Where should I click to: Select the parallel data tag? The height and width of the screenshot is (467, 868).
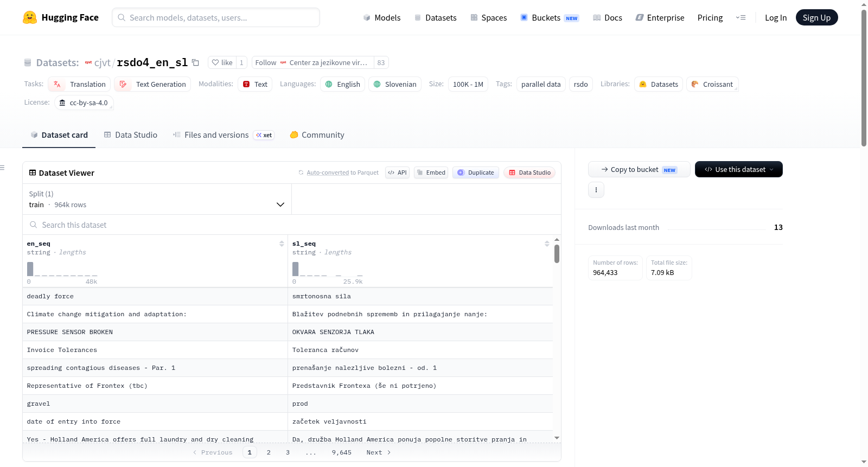[541, 84]
